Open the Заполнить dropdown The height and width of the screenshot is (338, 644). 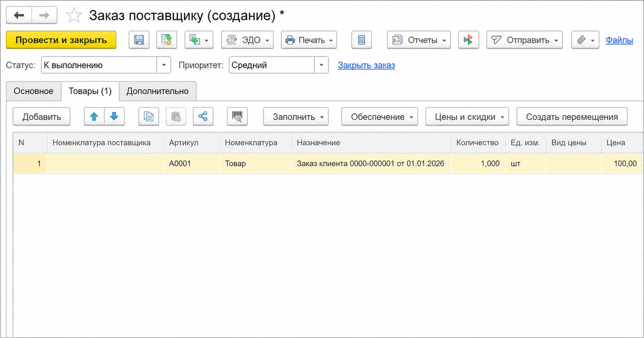tap(296, 116)
